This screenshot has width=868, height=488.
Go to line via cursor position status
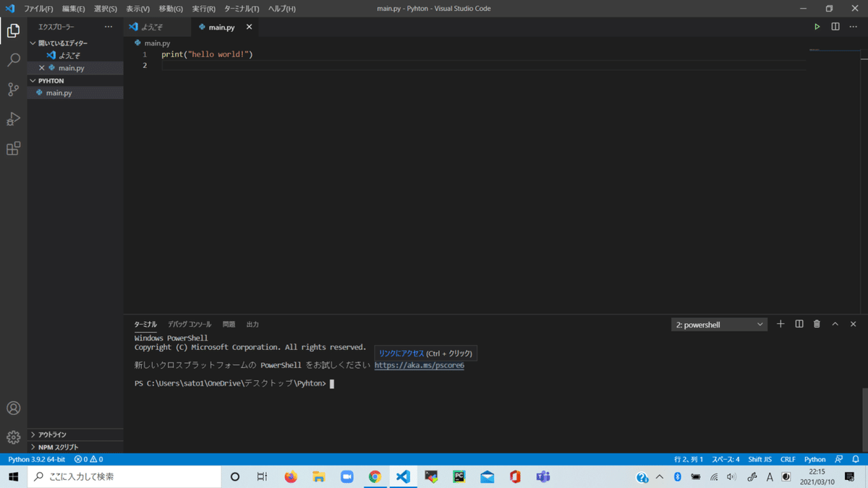(x=689, y=459)
